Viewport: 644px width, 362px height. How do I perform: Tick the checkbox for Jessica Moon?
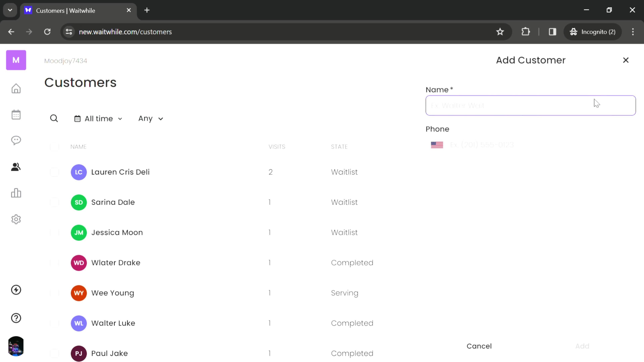coord(54,233)
